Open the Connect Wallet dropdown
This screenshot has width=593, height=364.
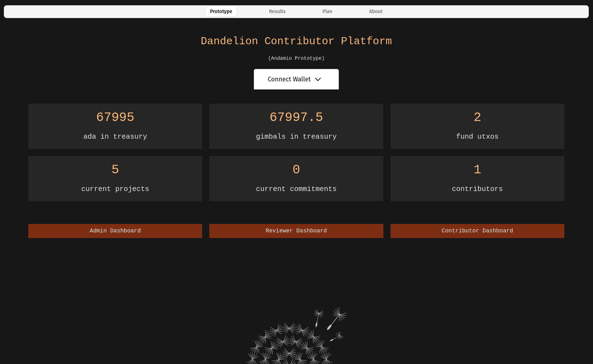[296, 79]
